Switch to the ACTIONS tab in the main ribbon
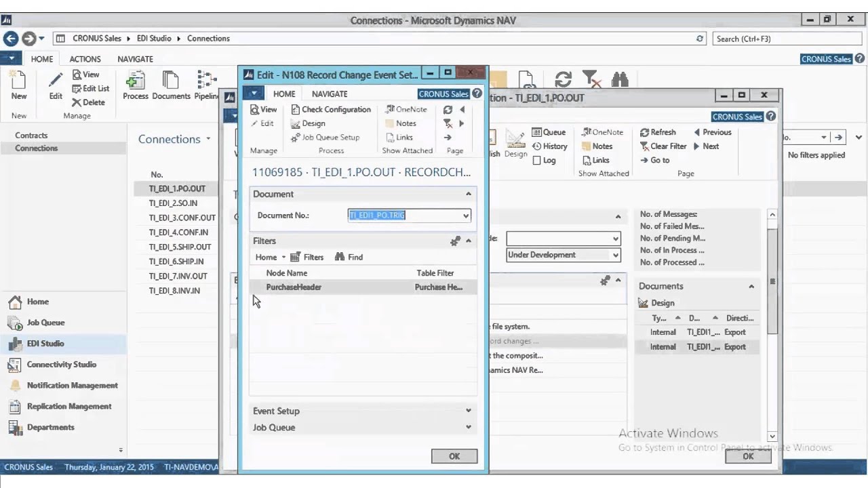This screenshot has height=488, width=868. coord(85,59)
